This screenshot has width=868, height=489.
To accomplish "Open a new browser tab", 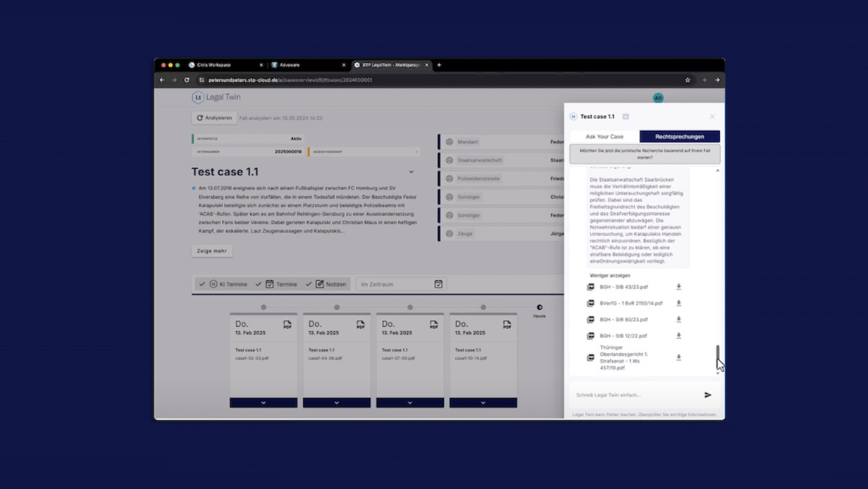I will (439, 65).
